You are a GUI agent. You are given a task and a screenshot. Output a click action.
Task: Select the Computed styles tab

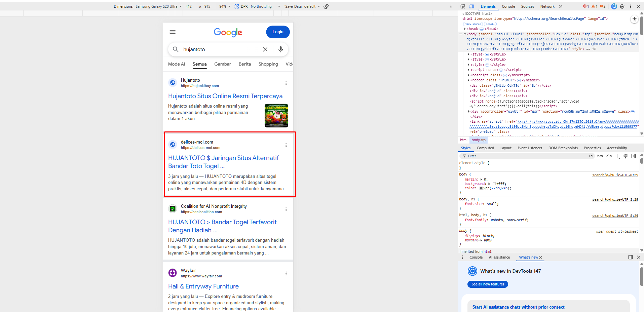point(485,148)
